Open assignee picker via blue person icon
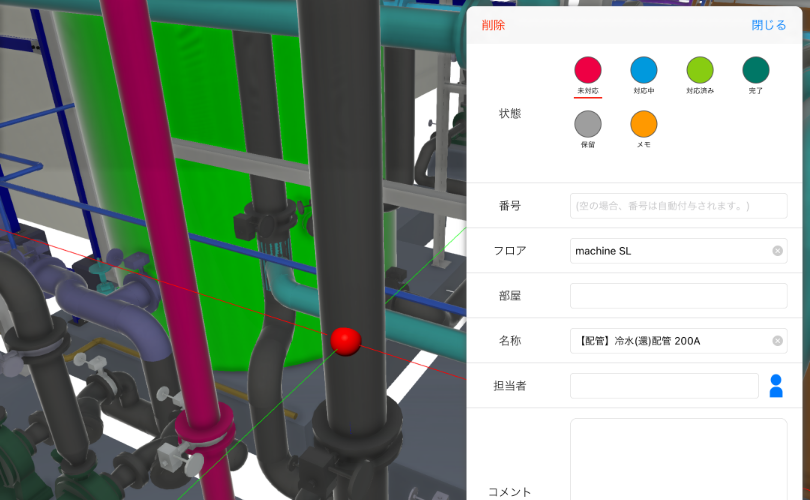810x500 pixels. (x=776, y=386)
